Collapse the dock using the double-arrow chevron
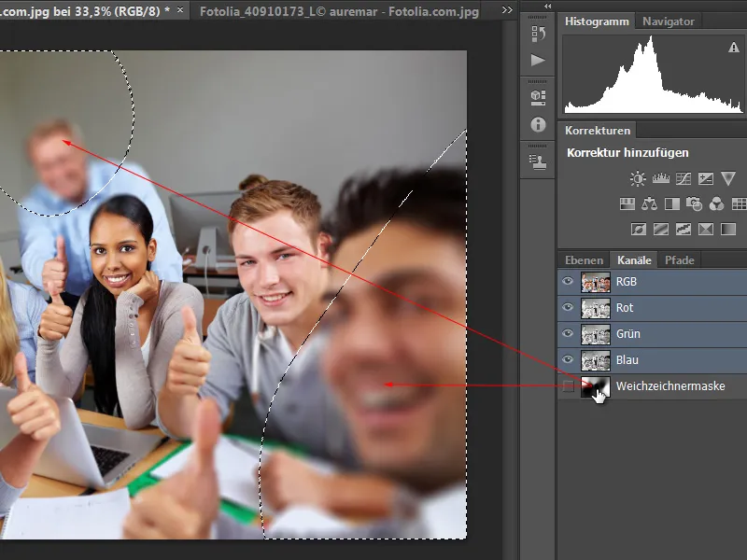The image size is (747, 560). pyautogui.click(x=547, y=7)
